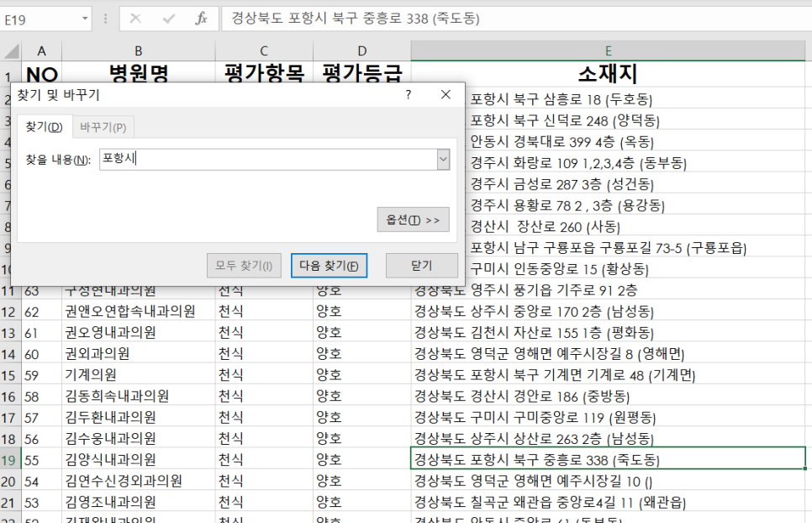This screenshot has height=523, width=812.
Task: Click cell 권오영내과의원
Action: [138, 333]
